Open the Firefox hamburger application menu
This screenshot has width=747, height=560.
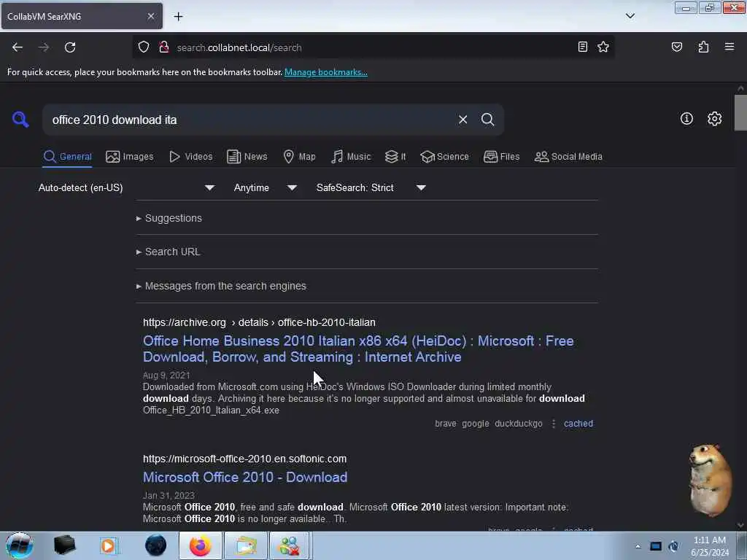pos(729,47)
